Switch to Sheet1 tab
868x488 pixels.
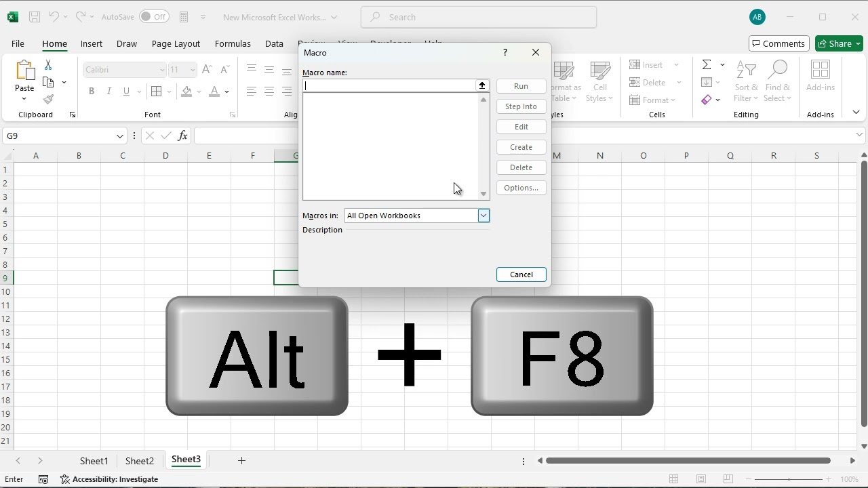tap(94, 461)
